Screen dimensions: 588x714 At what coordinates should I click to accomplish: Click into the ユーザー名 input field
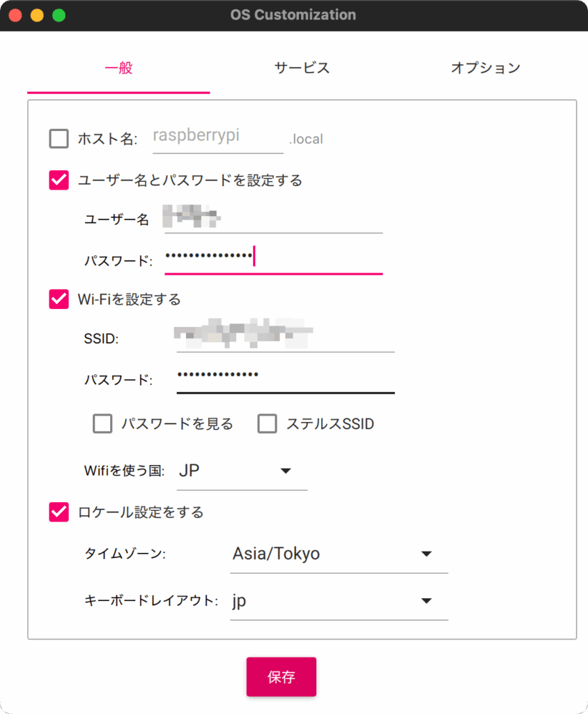coord(274,218)
